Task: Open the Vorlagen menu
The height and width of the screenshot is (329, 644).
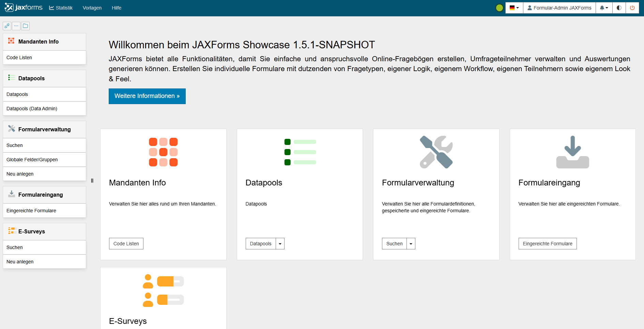Action: pos(92,8)
